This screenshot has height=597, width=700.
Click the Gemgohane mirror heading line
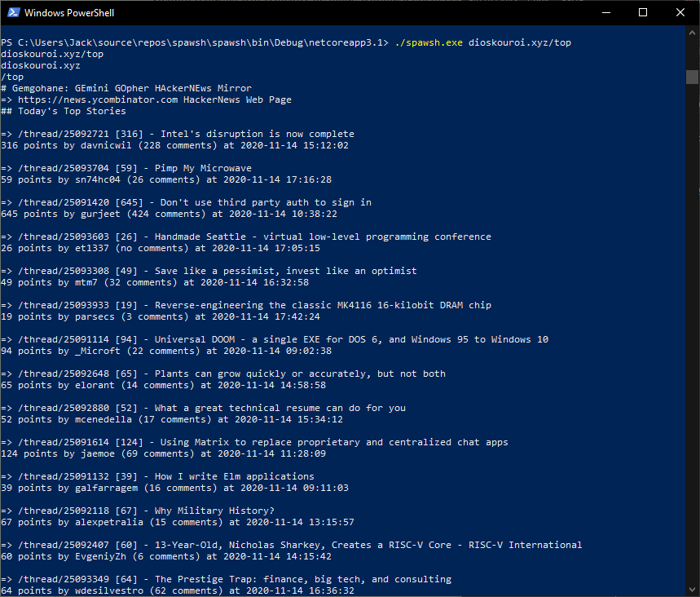126,88
